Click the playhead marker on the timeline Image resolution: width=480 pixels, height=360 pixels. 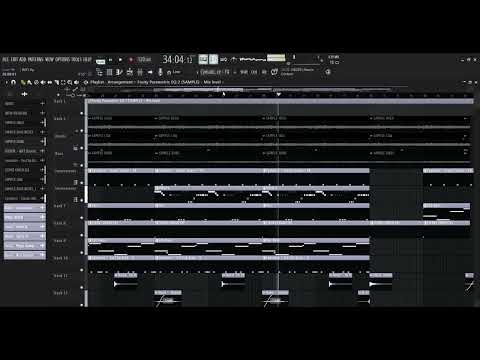(279, 95)
